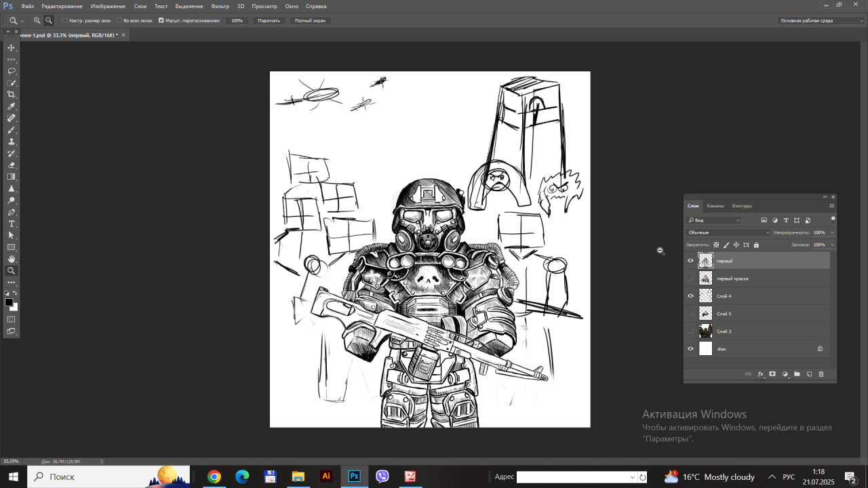Screen dimensions: 868x488
Task: Add a layer mask
Action: tap(772, 373)
